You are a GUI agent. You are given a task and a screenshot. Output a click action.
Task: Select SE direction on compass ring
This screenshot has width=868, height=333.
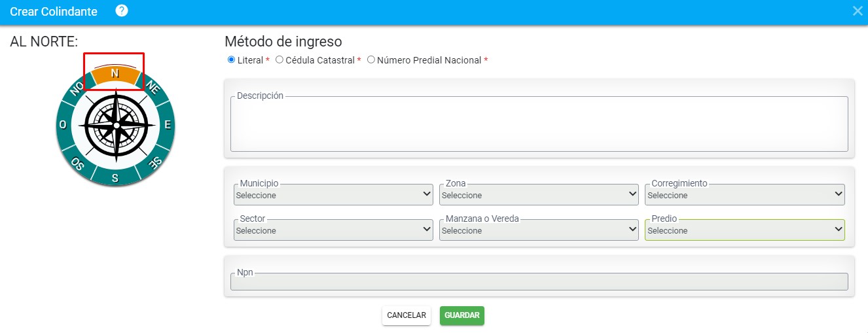[x=153, y=162]
